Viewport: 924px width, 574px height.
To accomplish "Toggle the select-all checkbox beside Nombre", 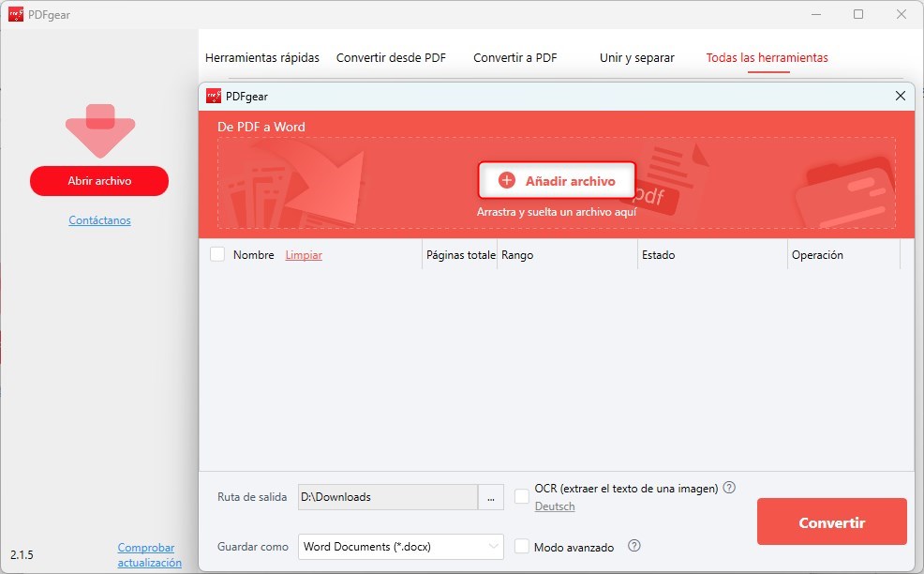I will point(217,253).
